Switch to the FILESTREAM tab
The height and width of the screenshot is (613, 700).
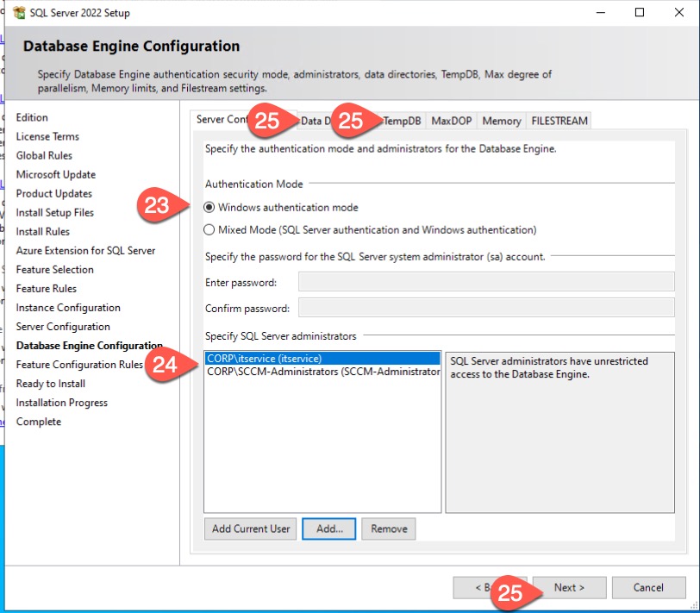click(x=559, y=122)
